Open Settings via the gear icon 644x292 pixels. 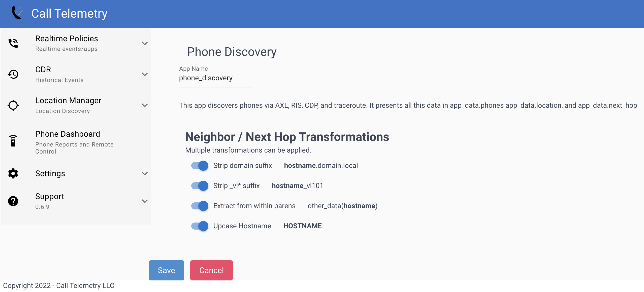[x=13, y=173]
